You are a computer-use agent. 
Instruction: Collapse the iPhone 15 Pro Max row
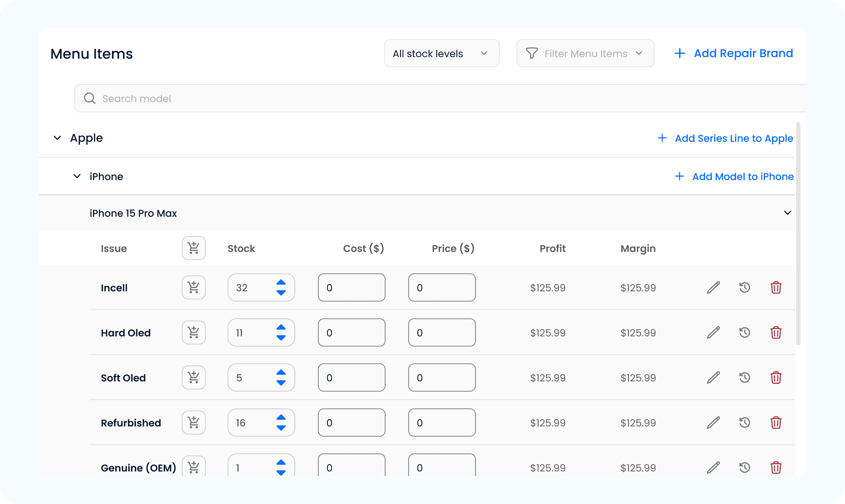tap(787, 213)
